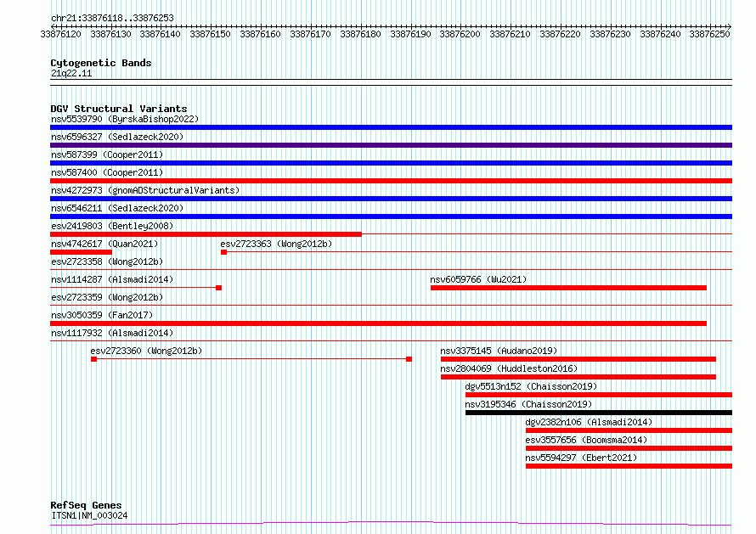Open the dgv5513n152 (Chaisson2019) label
Screen dimensions: 756x534
(531, 386)
